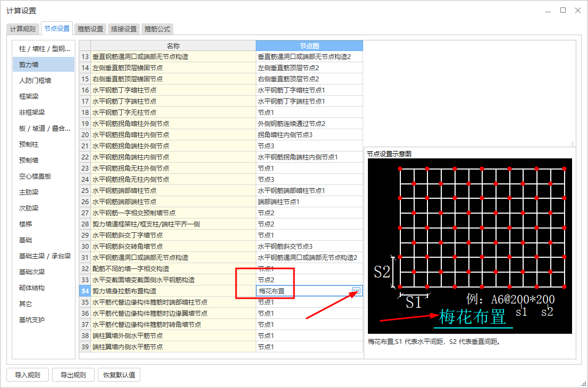The image size is (588, 388).
Task: Select the 非框架梁 category
Action: tap(44, 113)
